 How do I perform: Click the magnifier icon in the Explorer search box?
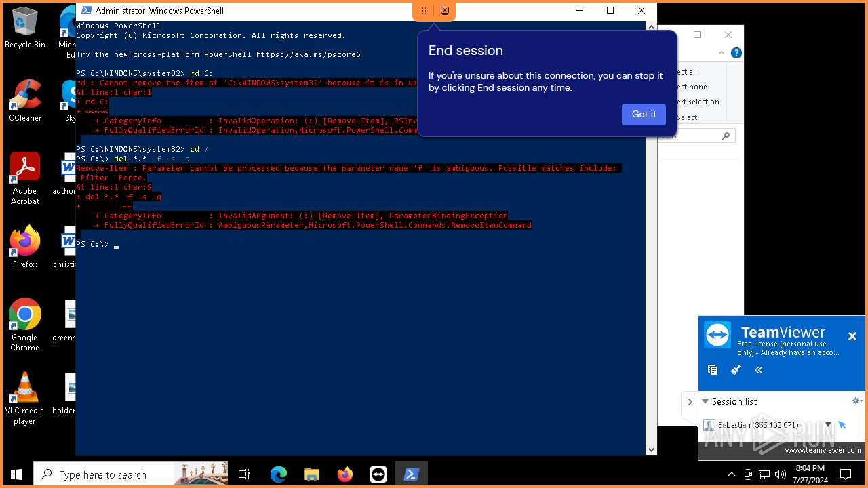[x=726, y=136]
